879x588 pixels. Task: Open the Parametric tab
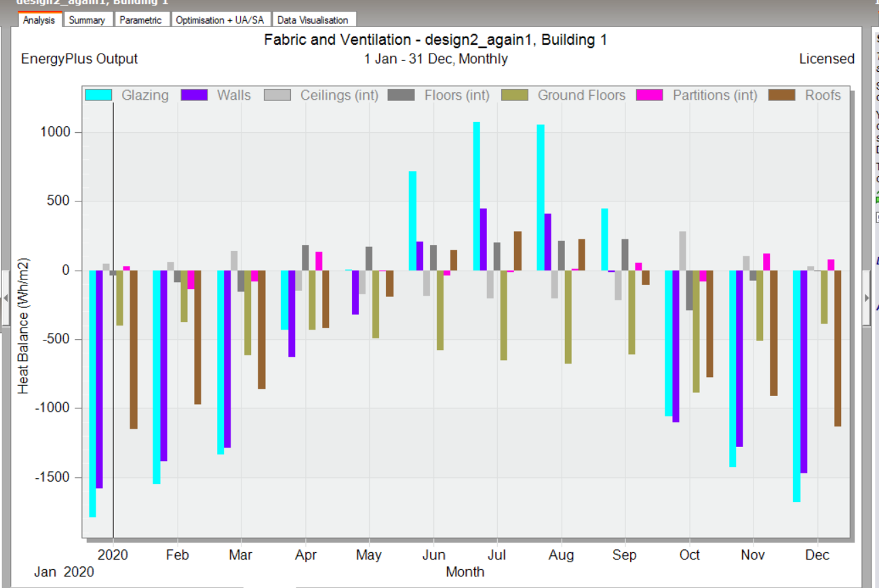[140, 20]
